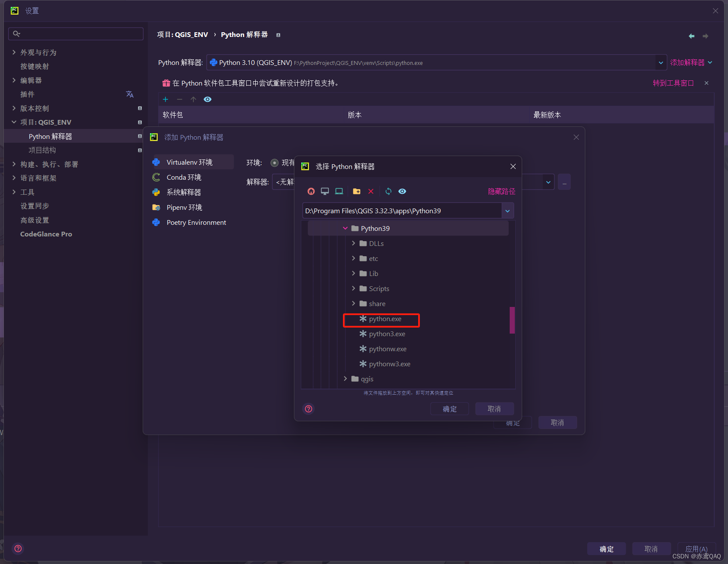Add package plus icon
Viewport: 728px width, 564px height.
tap(165, 99)
